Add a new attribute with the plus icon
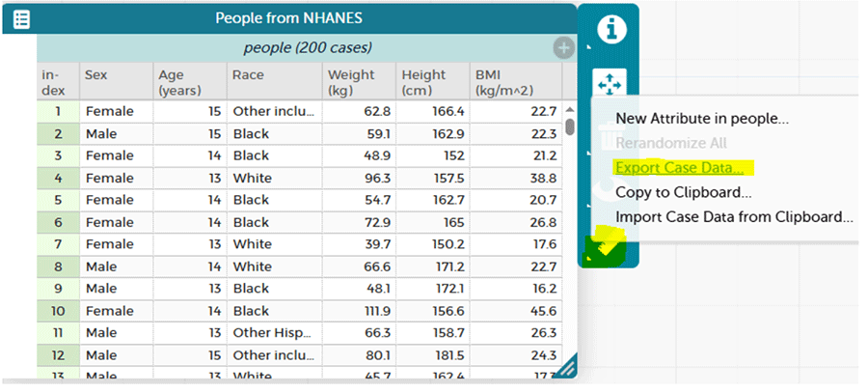The width and height of the screenshot is (868, 392). [x=563, y=49]
